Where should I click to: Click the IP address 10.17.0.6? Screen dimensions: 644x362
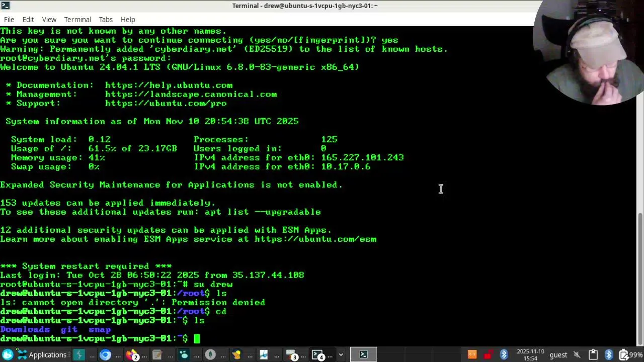pos(346,167)
